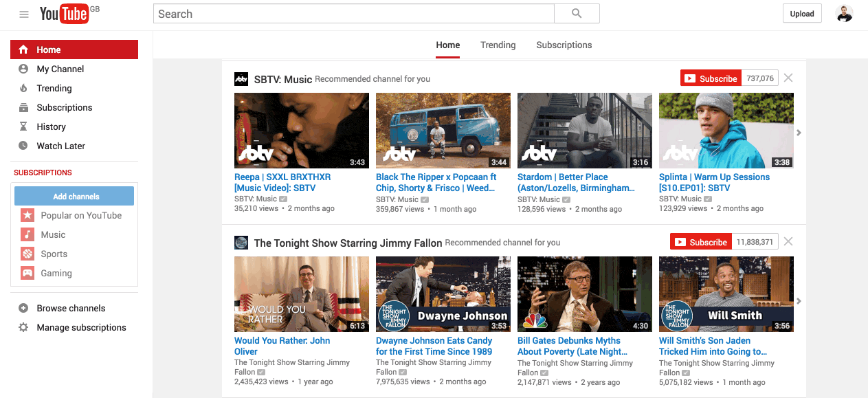Click the Manage subscriptions gear icon
The height and width of the screenshot is (398, 868).
(x=23, y=327)
